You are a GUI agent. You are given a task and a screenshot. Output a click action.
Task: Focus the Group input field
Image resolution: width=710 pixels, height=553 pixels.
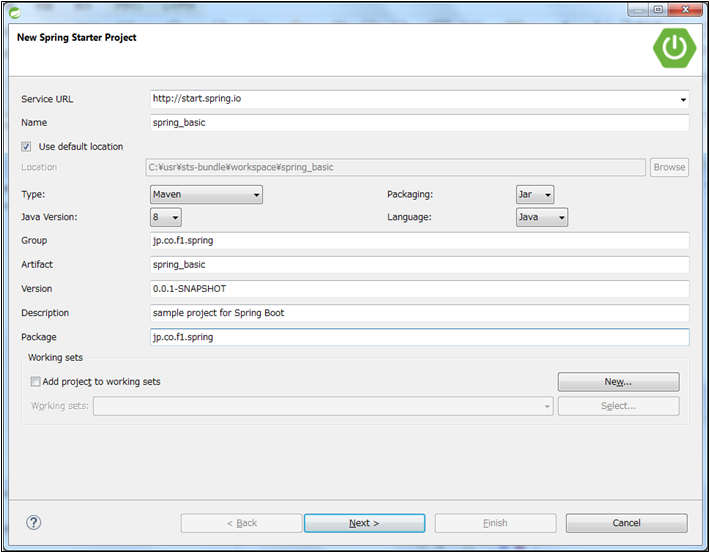[x=419, y=241]
